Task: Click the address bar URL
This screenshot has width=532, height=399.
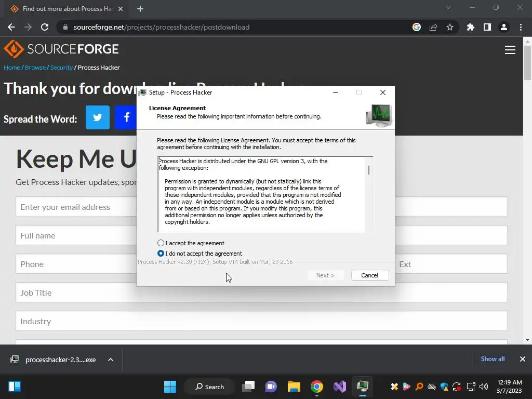Action: click(162, 27)
